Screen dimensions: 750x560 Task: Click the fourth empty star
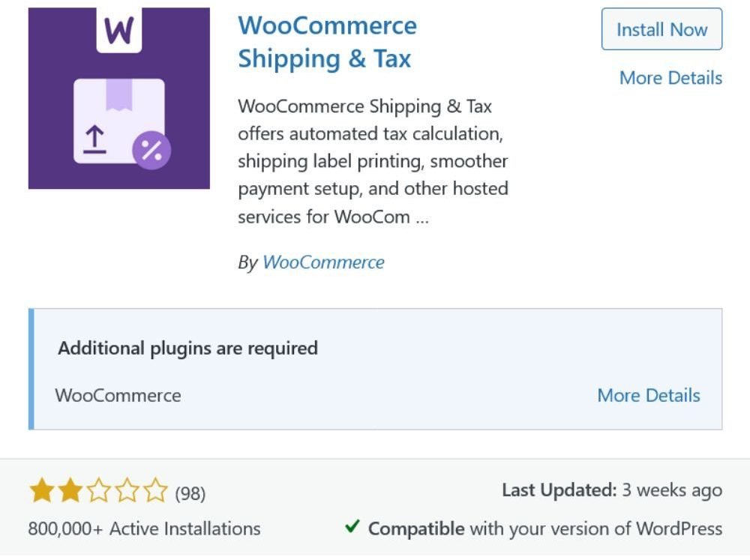(x=127, y=490)
